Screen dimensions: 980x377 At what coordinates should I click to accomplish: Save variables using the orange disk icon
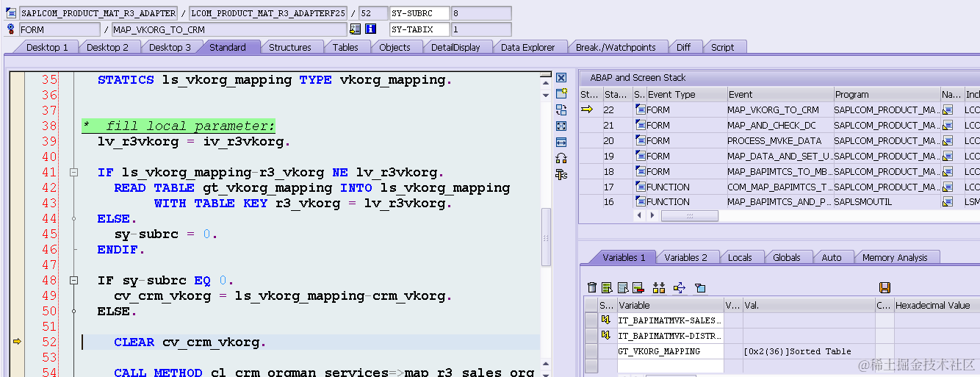pos(884,287)
